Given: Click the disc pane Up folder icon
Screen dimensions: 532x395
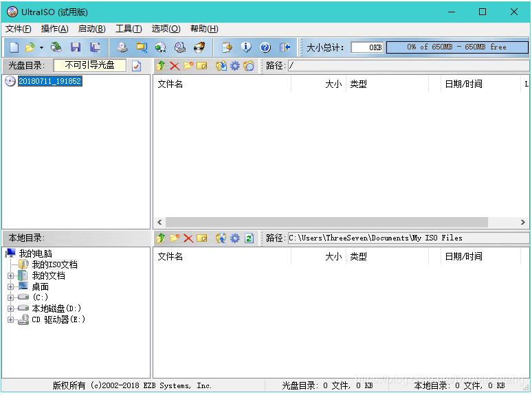Looking at the screenshot, I should coord(161,66).
